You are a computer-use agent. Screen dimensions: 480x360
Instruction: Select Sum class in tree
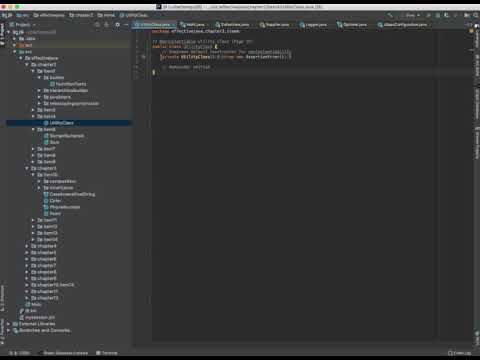52,142
